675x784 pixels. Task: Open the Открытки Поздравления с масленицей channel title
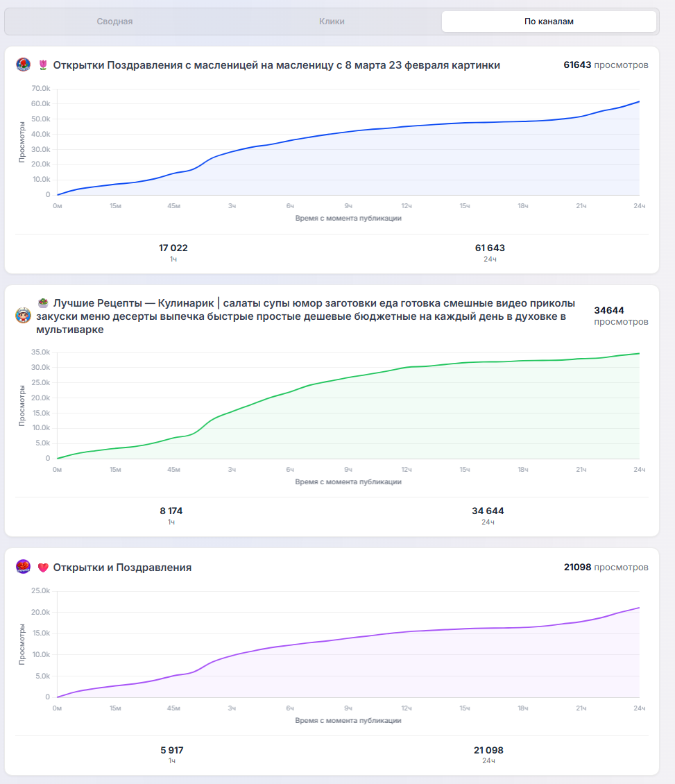[x=277, y=65]
